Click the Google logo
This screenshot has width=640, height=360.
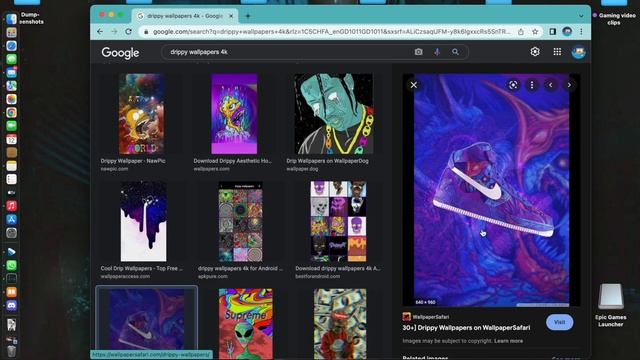[120, 52]
